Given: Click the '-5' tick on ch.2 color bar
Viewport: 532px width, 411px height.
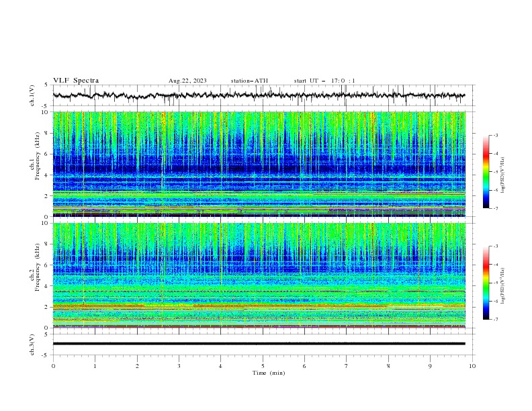Looking at the screenshot, I should (495, 283).
